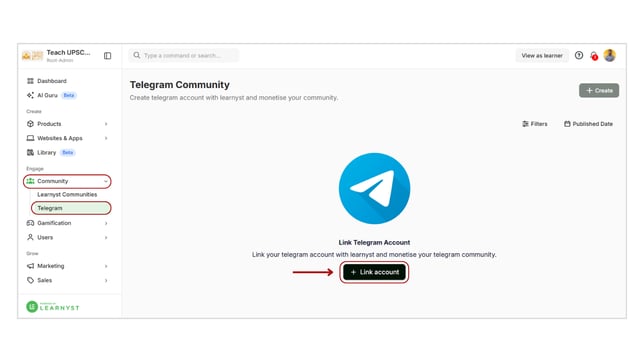Viewport: 644px width, 362px height.
Task: Click the Users person icon
Action: tap(30, 237)
